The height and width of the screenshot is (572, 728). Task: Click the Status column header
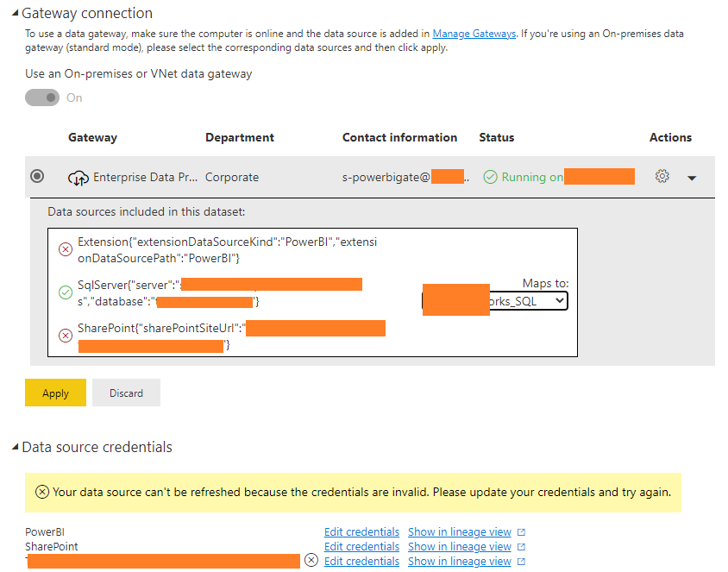pos(496,137)
